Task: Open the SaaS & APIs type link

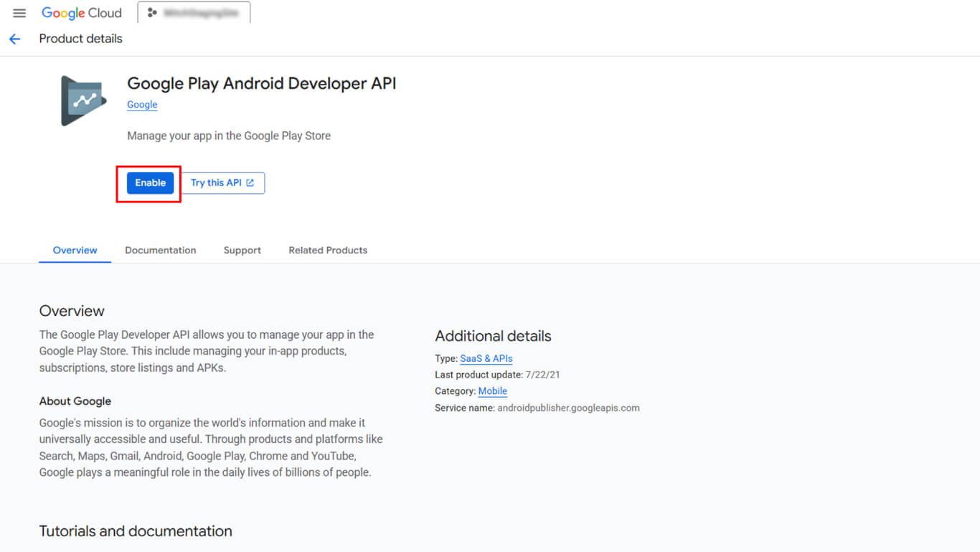Action: pos(486,358)
